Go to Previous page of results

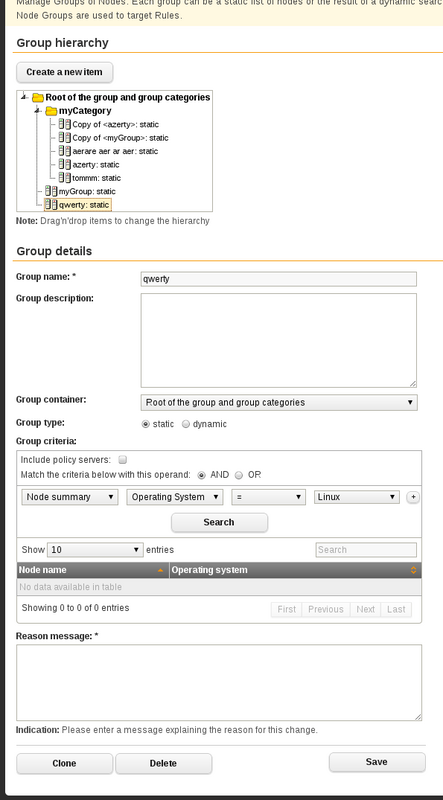pos(326,610)
